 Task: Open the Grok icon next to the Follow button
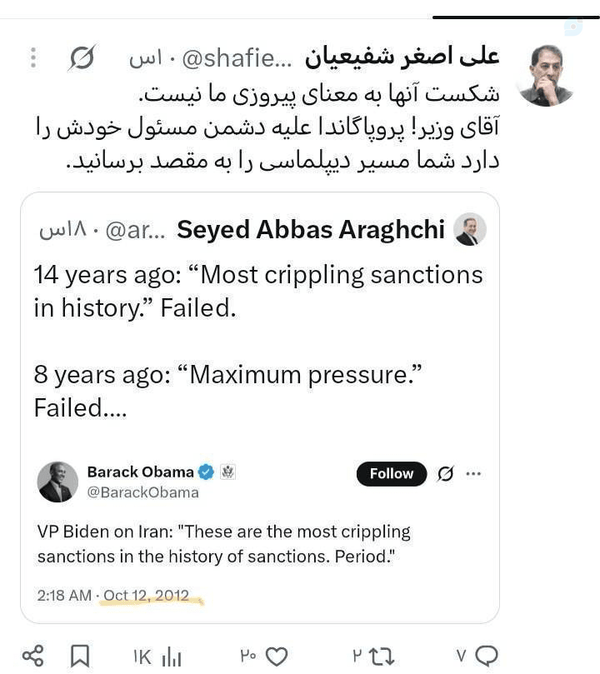tap(445, 474)
